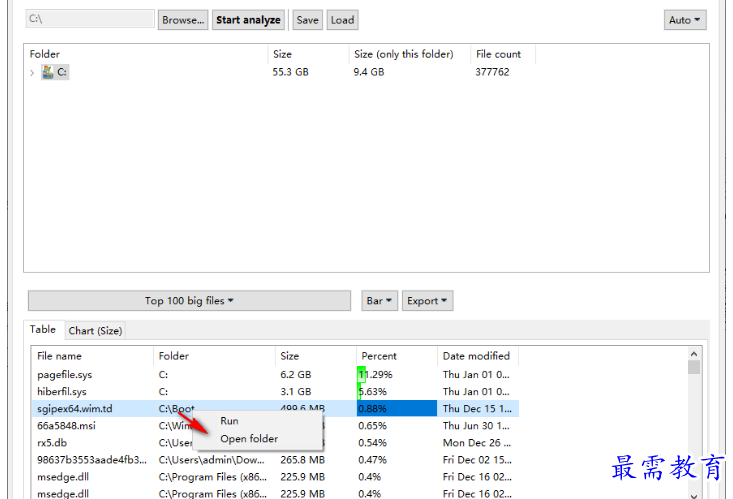
Task: Click the Save button
Action: 307,20
